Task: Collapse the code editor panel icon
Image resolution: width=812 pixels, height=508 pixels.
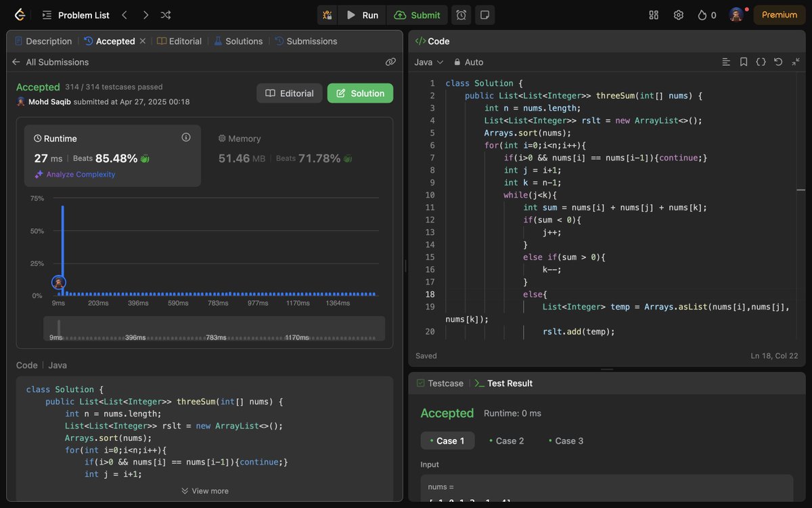Action: [796, 62]
